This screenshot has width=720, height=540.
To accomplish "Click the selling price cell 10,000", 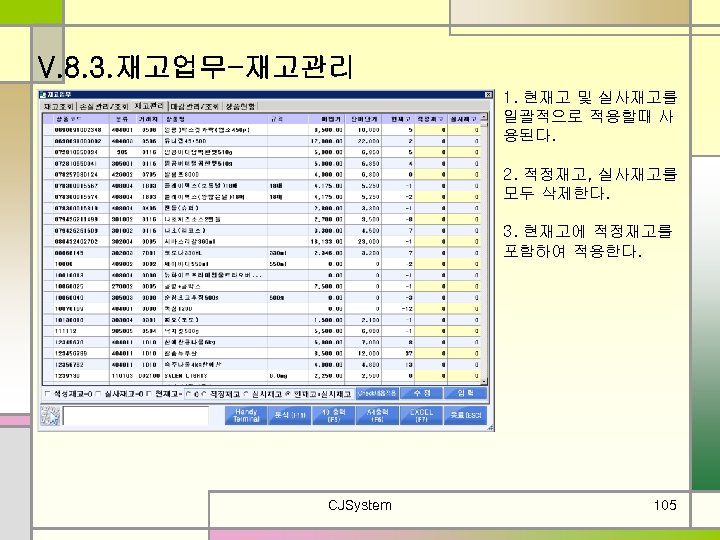I will (363, 130).
